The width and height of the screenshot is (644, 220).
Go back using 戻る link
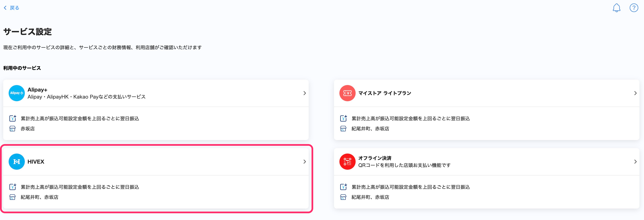[15, 8]
